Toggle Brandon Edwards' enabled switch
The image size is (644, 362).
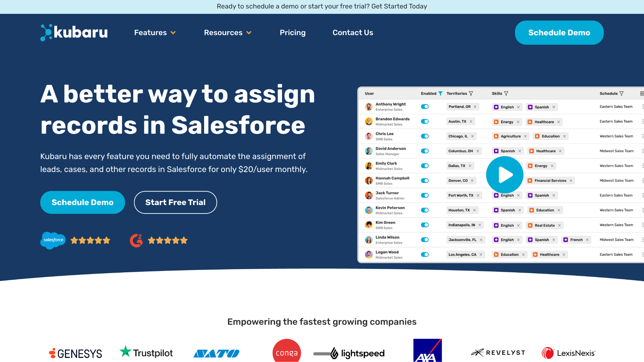pyautogui.click(x=425, y=121)
